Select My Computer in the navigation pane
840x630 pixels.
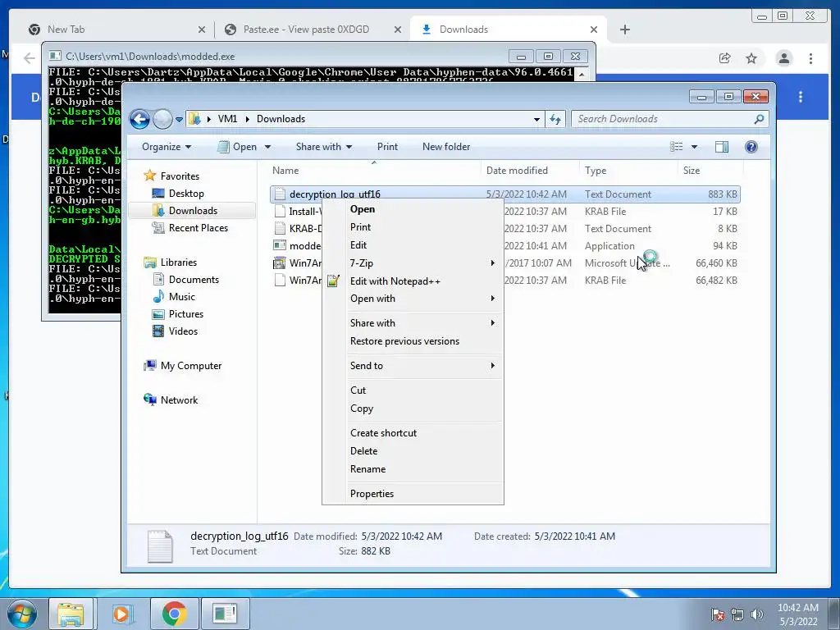190,366
